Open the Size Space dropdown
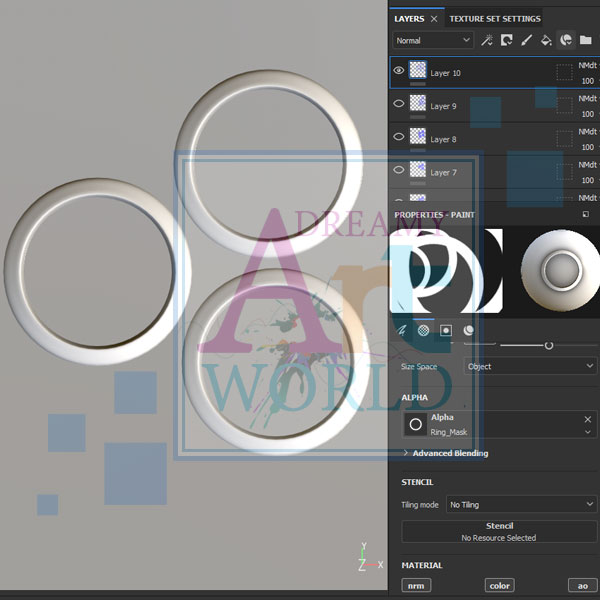The image size is (600, 600). coord(530,367)
